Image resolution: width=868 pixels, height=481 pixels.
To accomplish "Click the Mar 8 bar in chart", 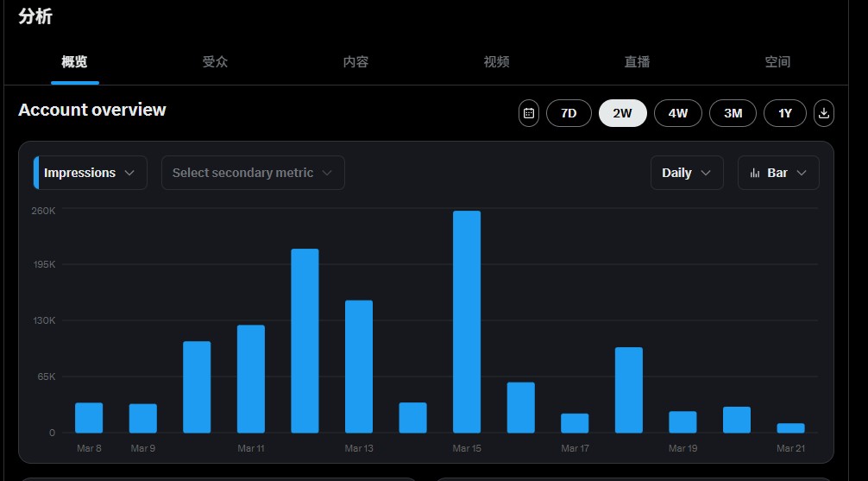I will tap(89, 418).
